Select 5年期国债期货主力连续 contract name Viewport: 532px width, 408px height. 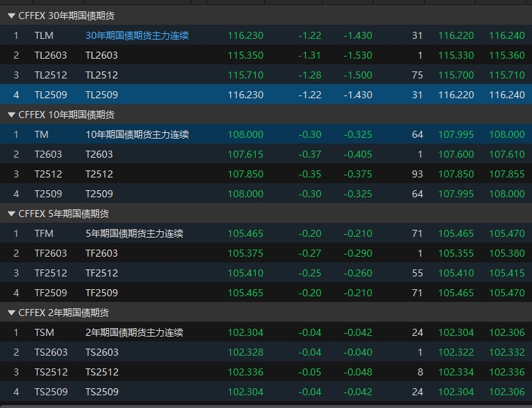(134, 233)
